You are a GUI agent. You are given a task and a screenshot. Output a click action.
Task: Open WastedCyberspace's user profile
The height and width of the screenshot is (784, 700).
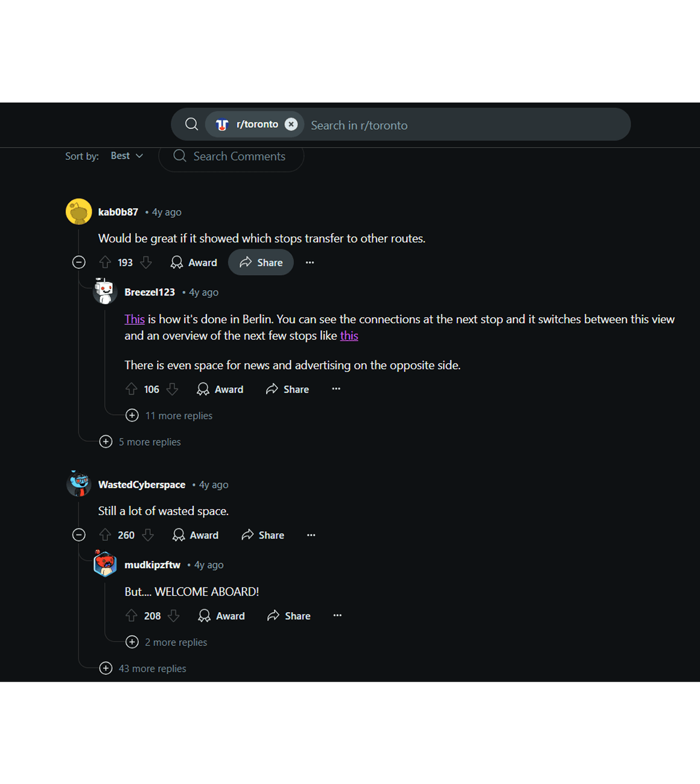(142, 484)
